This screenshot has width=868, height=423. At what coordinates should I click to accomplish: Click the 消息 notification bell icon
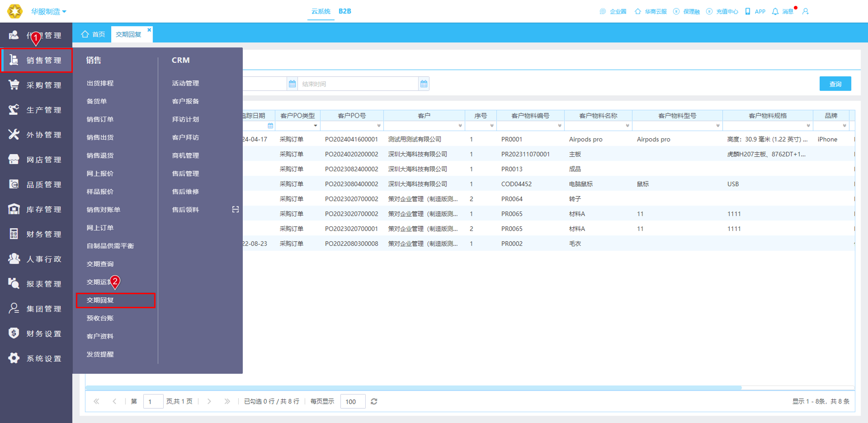[775, 11]
